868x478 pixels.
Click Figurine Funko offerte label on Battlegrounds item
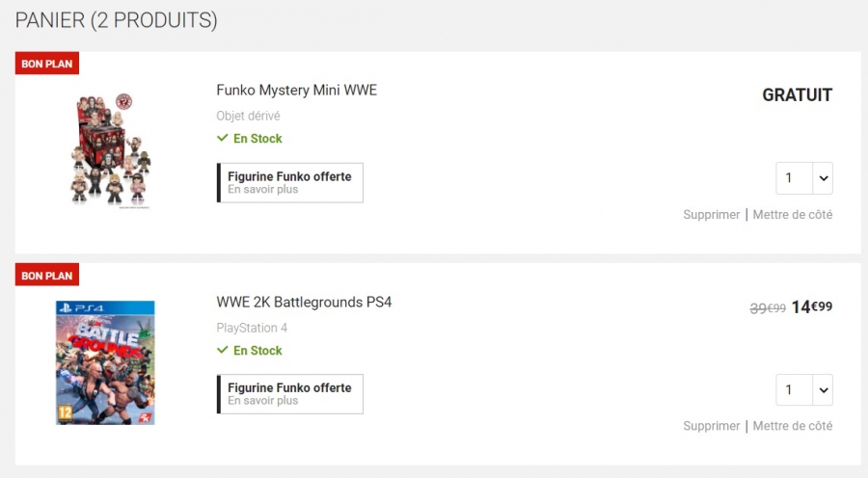click(x=289, y=387)
